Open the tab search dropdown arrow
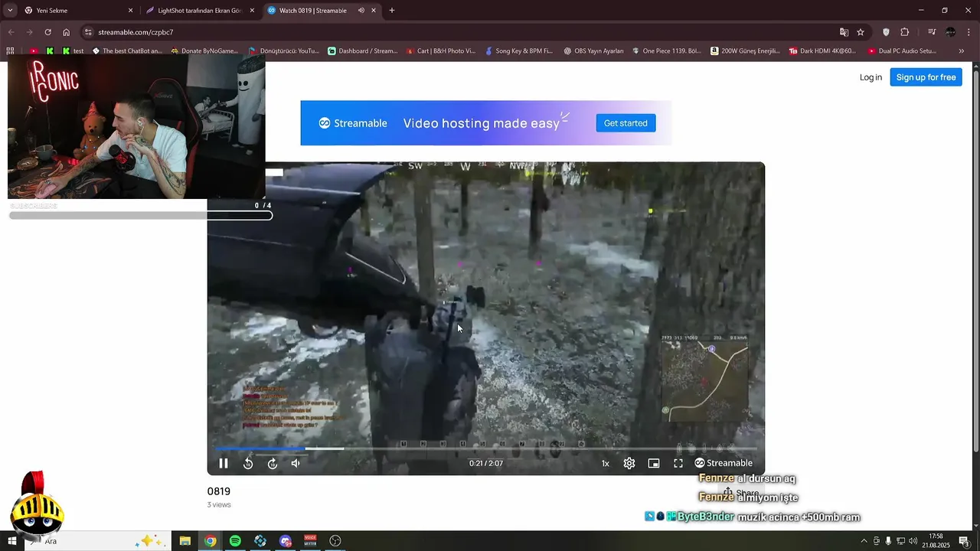980x551 pixels. [x=10, y=11]
